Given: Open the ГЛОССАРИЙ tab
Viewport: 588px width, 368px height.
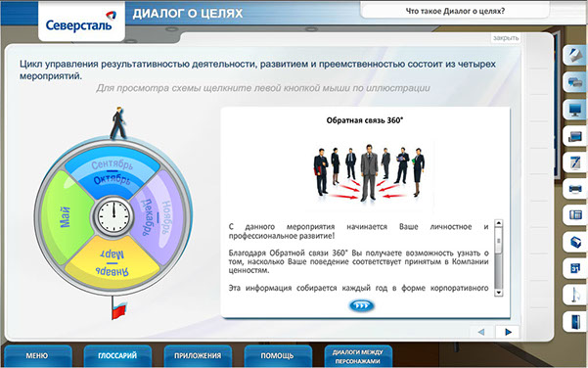Looking at the screenshot, I should [x=117, y=355].
